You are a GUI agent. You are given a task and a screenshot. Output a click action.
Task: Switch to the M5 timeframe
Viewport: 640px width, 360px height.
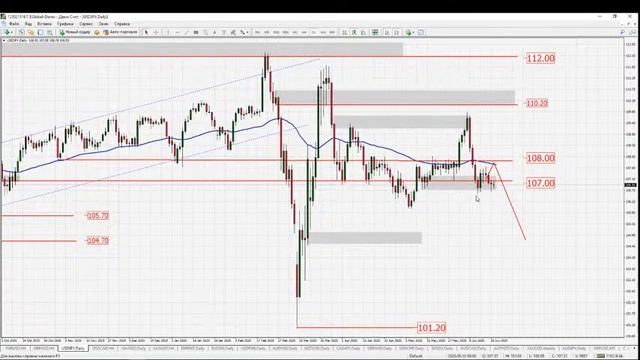pyautogui.click(x=267, y=32)
